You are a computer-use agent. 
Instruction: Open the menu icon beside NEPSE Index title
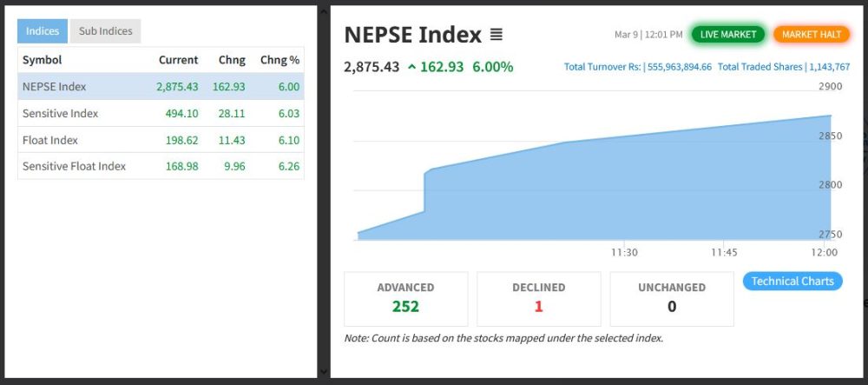pos(496,35)
